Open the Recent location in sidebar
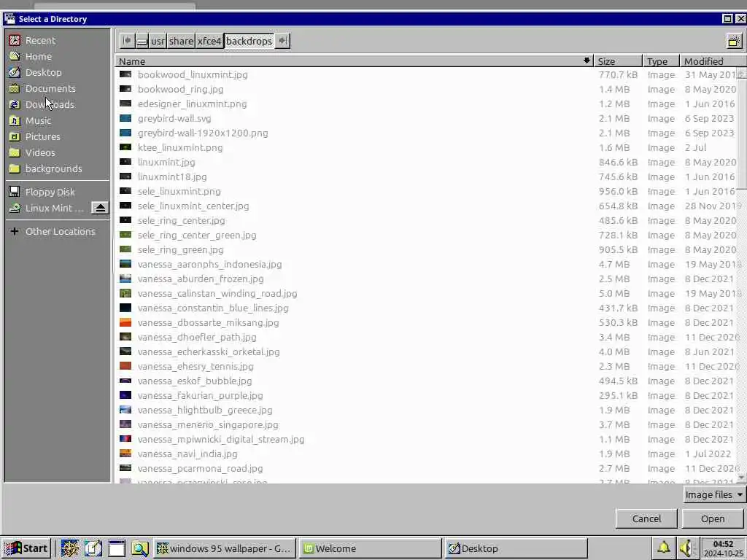The width and height of the screenshot is (747, 560). pos(57,41)
